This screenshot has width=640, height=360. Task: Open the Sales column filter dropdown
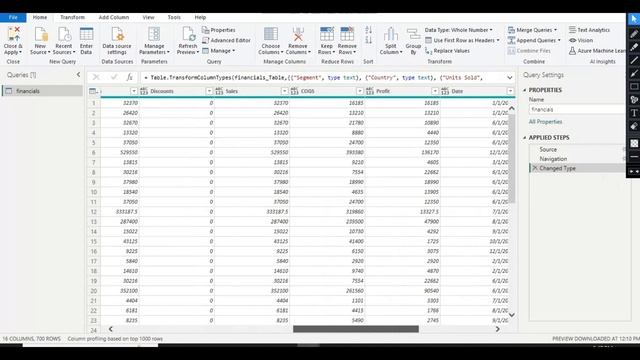click(284, 91)
